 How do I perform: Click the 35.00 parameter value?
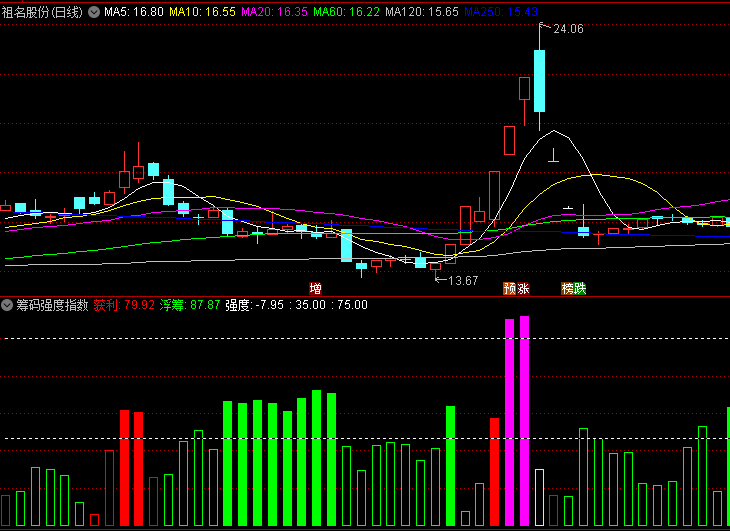(x=311, y=305)
